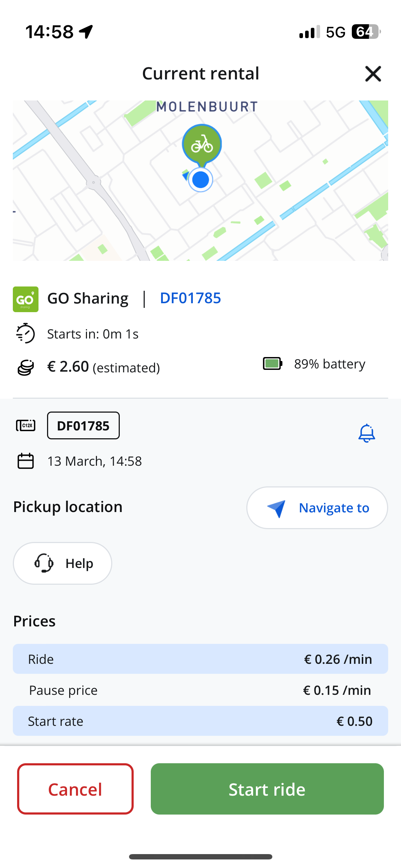Tap the battery icon showing 89%
The image size is (401, 868).
[273, 364]
